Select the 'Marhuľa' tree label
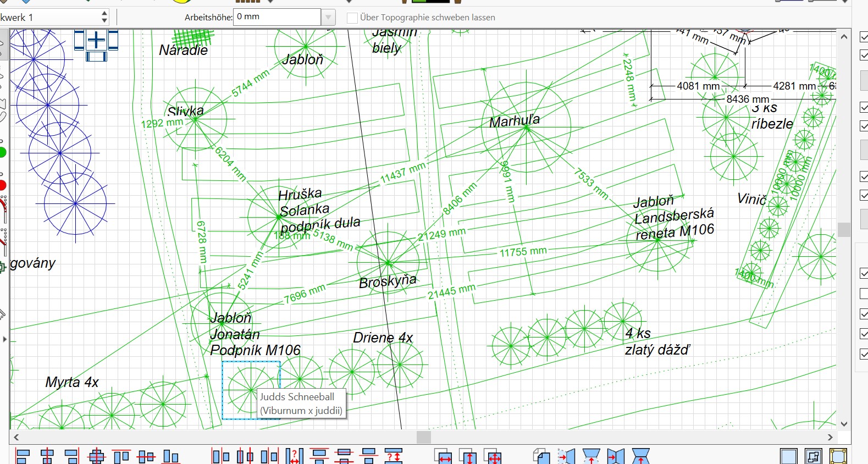This screenshot has height=464, width=868. [x=515, y=121]
